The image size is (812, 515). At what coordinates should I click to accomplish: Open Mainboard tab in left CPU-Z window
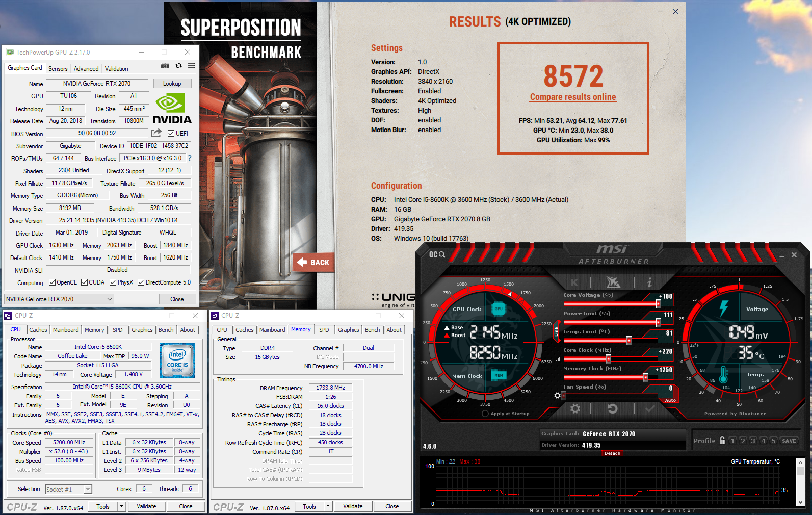[x=66, y=330]
